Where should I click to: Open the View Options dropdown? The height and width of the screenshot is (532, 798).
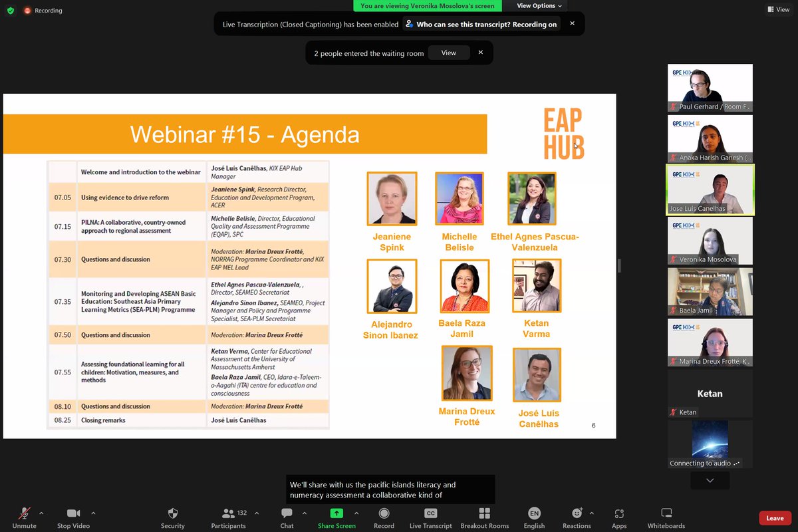pos(539,5)
